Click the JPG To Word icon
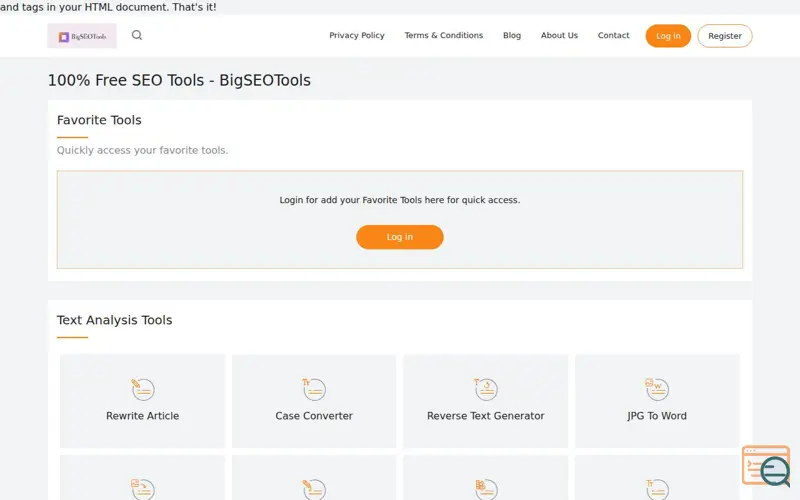800x500 pixels. coord(657,389)
